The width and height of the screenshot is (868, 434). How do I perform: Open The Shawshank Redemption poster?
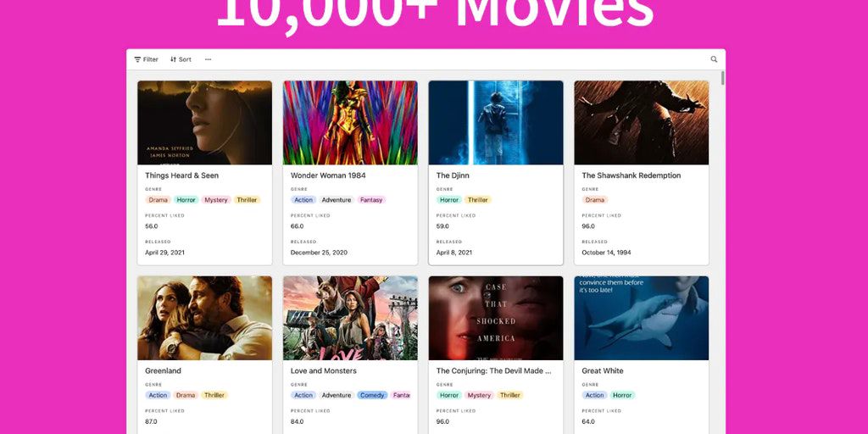(x=642, y=122)
